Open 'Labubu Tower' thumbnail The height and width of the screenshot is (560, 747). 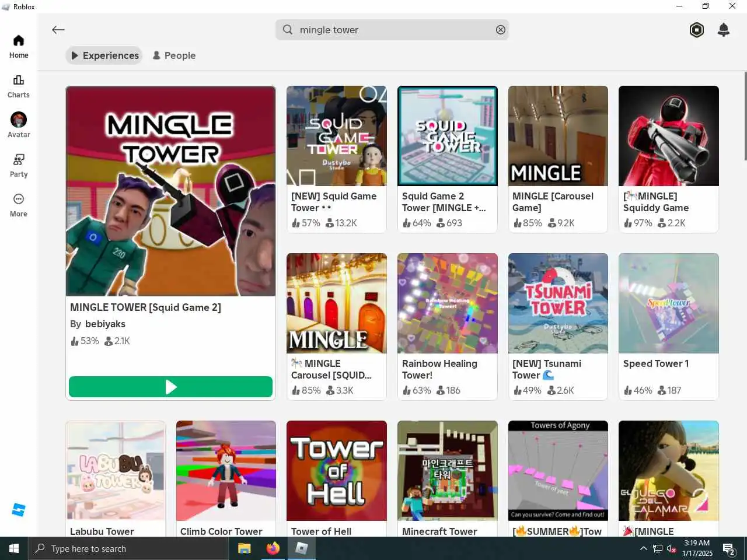(116, 471)
